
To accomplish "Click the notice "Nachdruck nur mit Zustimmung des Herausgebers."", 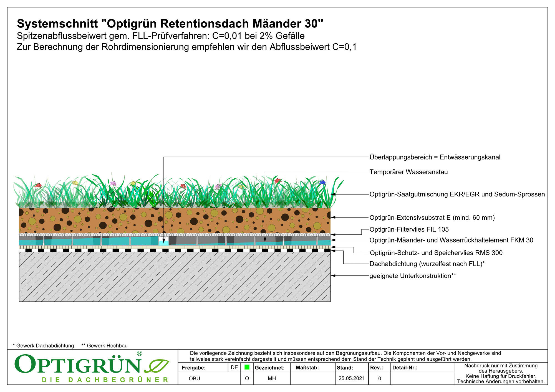I will pos(501,368).
